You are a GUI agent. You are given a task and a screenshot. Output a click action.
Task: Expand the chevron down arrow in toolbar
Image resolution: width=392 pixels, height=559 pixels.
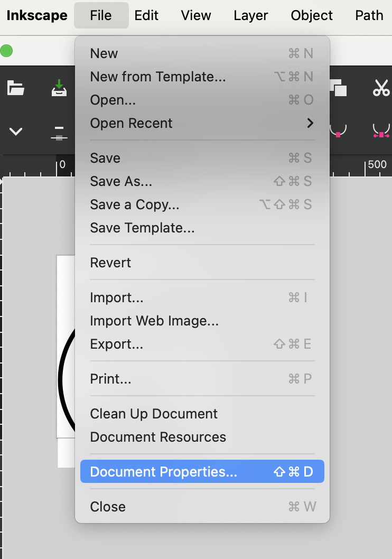pyautogui.click(x=16, y=132)
